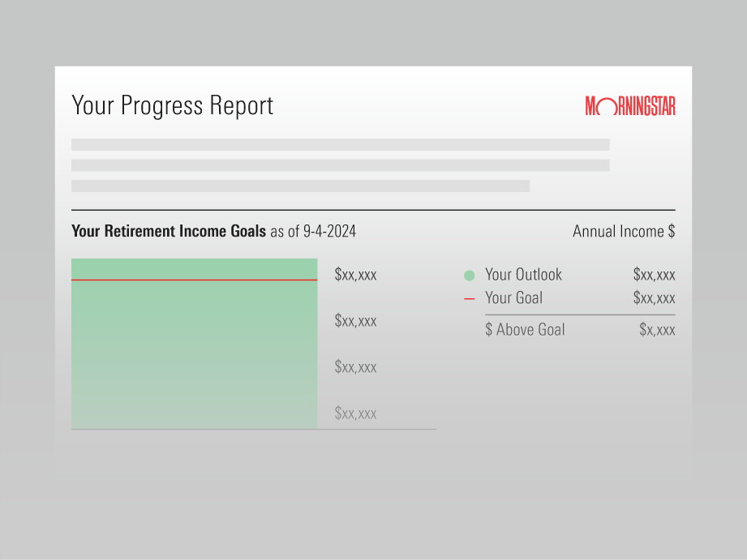
Task: Click the green outlook bar in the chart
Action: (194, 357)
